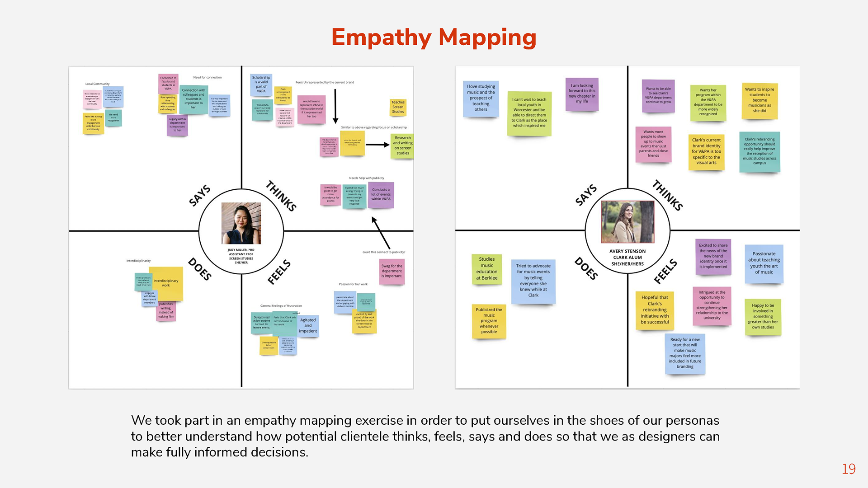Viewport: 868px width, 488px height.
Task: Select the 'Teaches Screen Studies' yellow note
Action: pos(398,107)
